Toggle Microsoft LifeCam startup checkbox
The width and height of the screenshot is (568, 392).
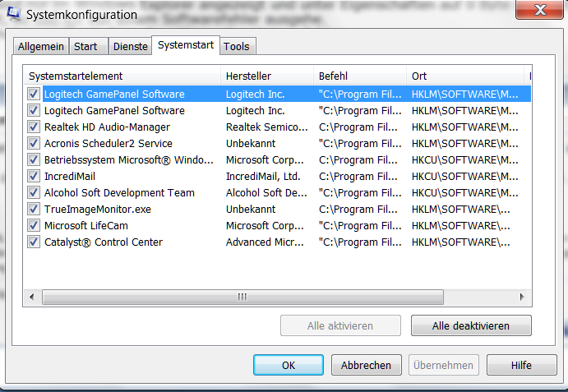(34, 226)
